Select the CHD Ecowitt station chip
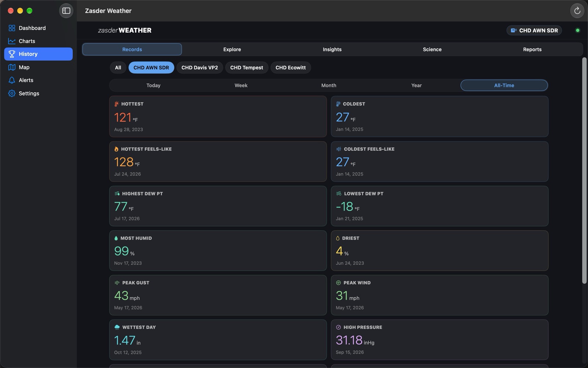This screenshot has height=368, width=588. click(291, 68)
